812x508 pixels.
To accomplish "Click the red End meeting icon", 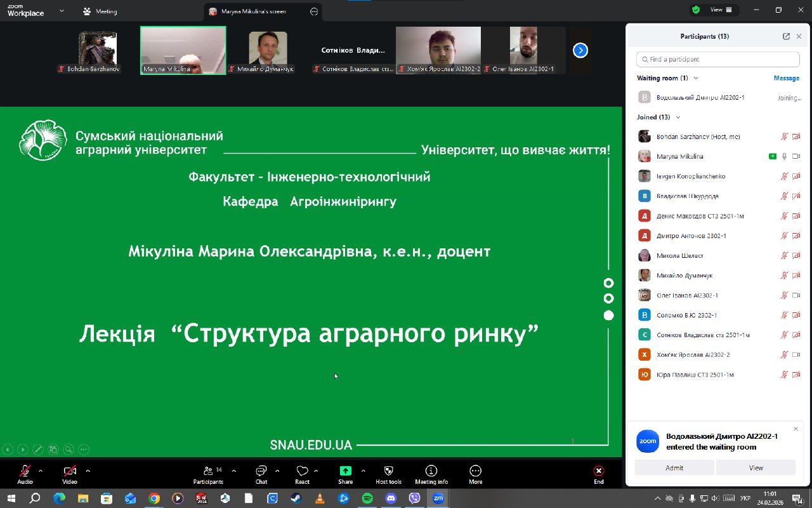I will pyautogui.click(x=598, y=471).
